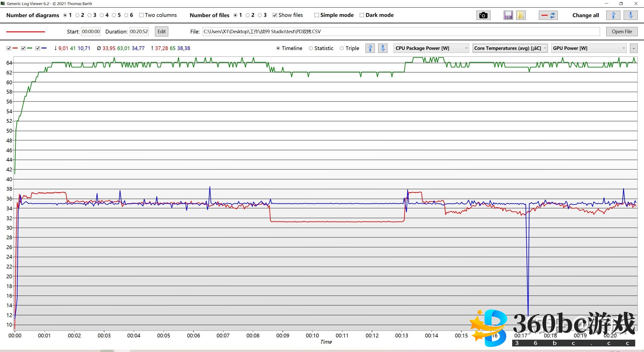Expand the Core Temperatures (avg) dropdown

(x=510, y=48)
